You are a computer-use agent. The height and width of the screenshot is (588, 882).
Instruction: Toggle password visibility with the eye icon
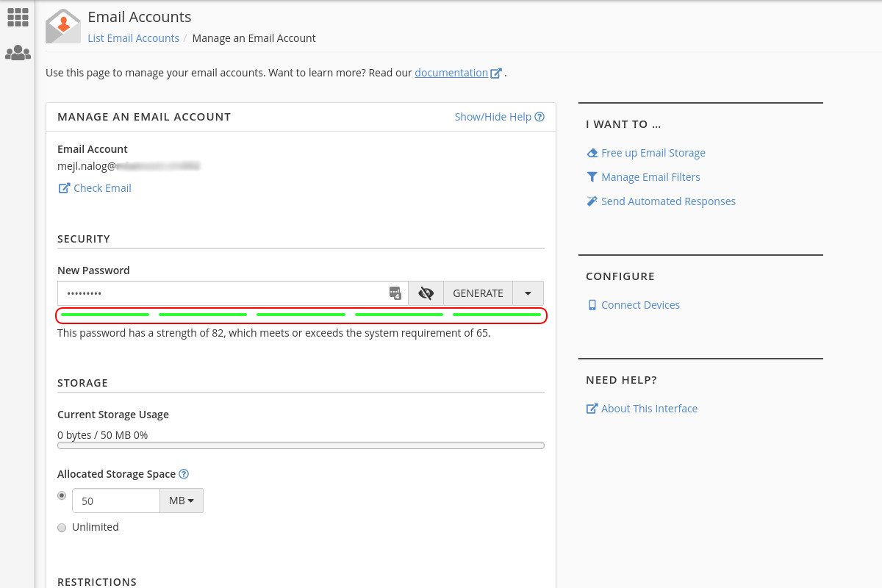[426, 293]
